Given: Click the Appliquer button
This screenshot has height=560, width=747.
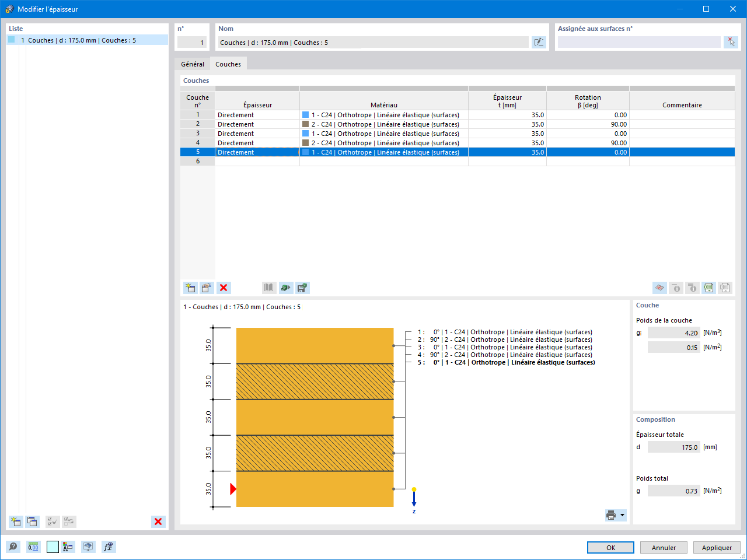Looking at the screenshot, I should (x=717, y=548).
